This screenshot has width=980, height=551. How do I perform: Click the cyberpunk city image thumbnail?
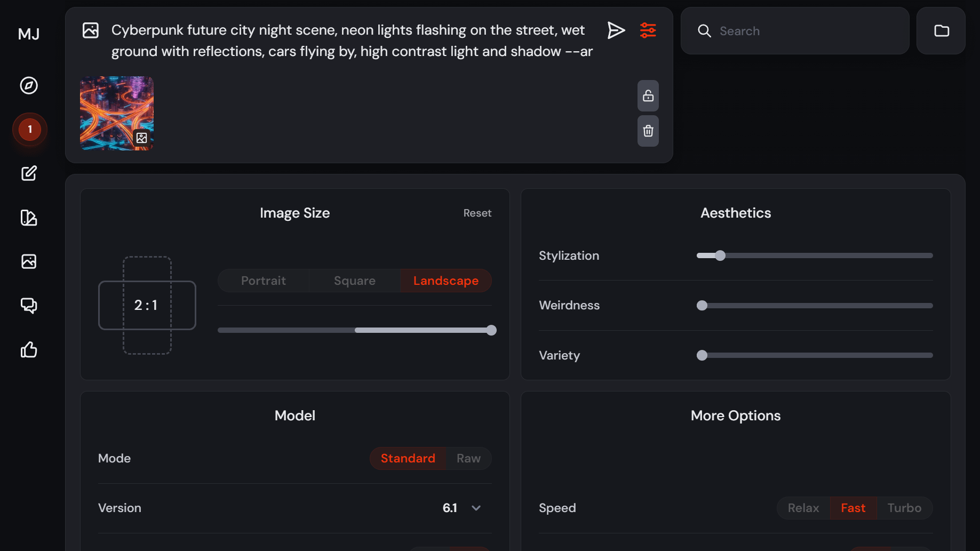coord(116,113)
